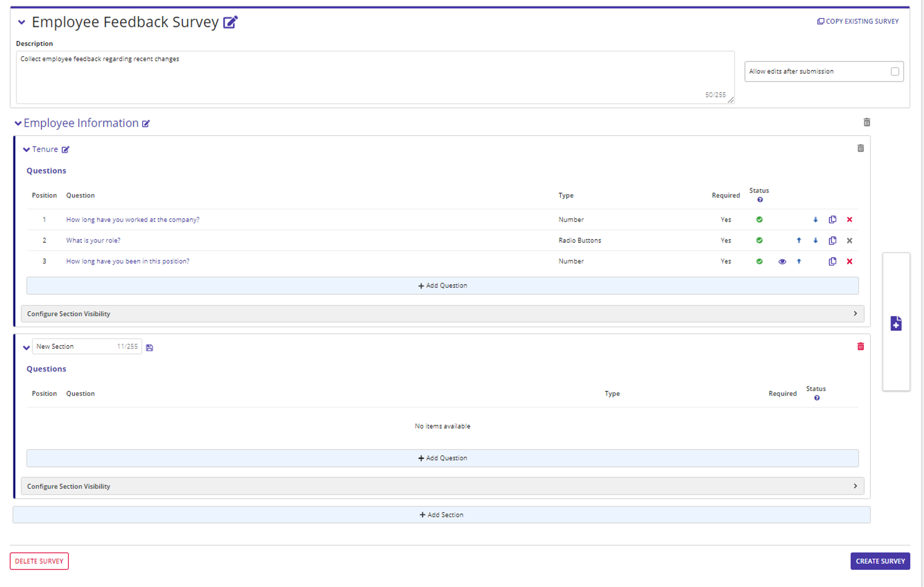Image resolution: width=924 pixels, height=587 pixels.
Task: Move 'What is your role?' up
Action: (x=799, y=241)
